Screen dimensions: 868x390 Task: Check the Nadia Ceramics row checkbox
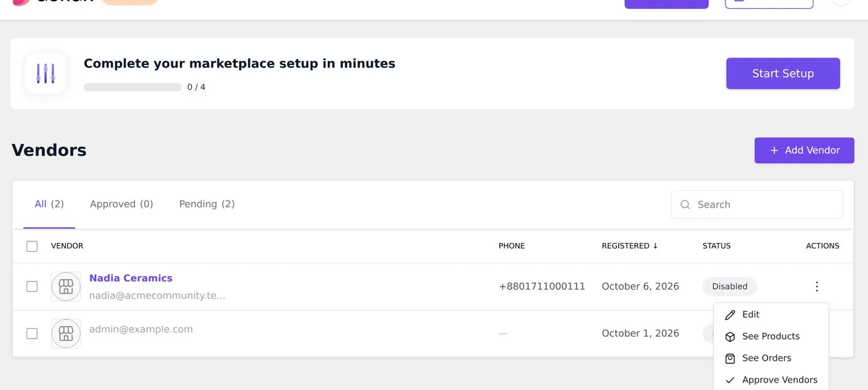tap(32, 286)
